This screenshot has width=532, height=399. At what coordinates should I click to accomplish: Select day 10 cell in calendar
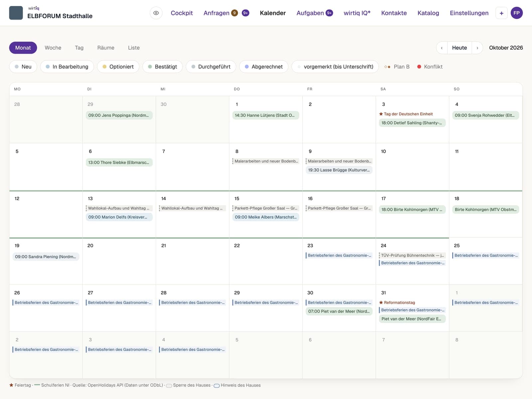(x=412, y=167)
